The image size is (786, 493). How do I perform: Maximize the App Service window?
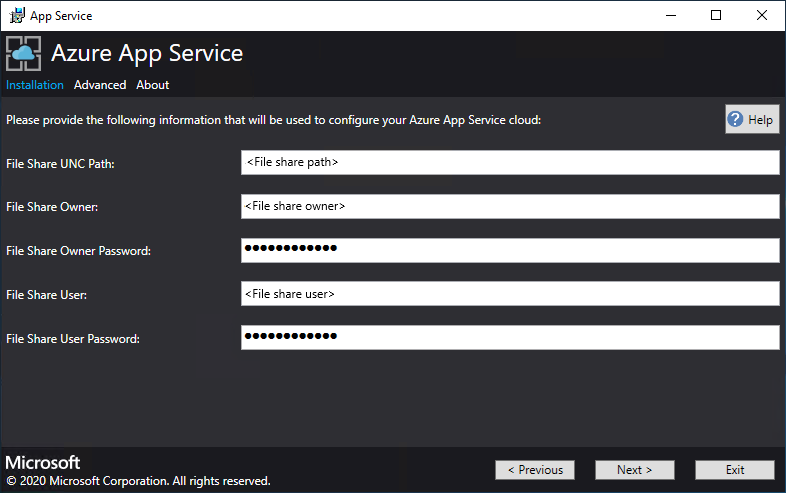coord(716,15)
